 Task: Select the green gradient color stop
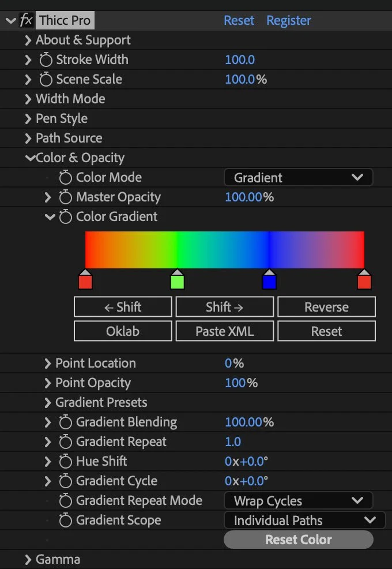[x=178, y=279]
